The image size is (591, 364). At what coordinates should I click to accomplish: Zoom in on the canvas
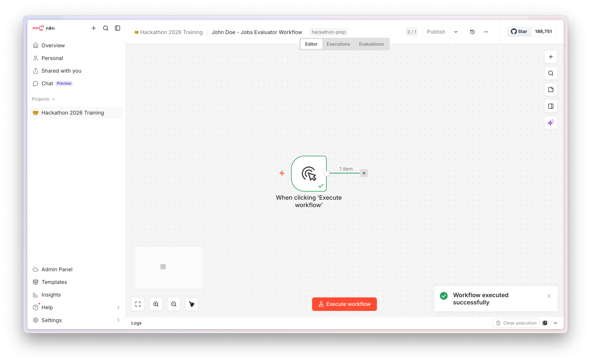(x=156, y=304)
